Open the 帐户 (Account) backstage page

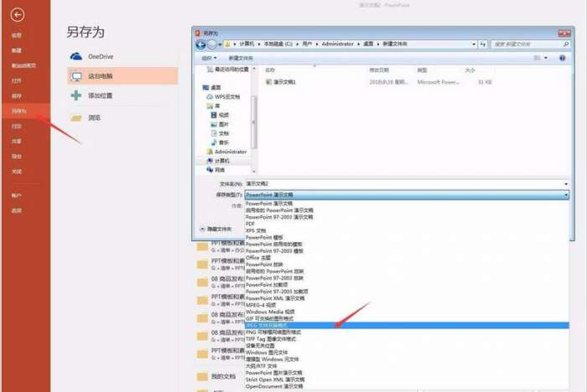click(17, 196)
